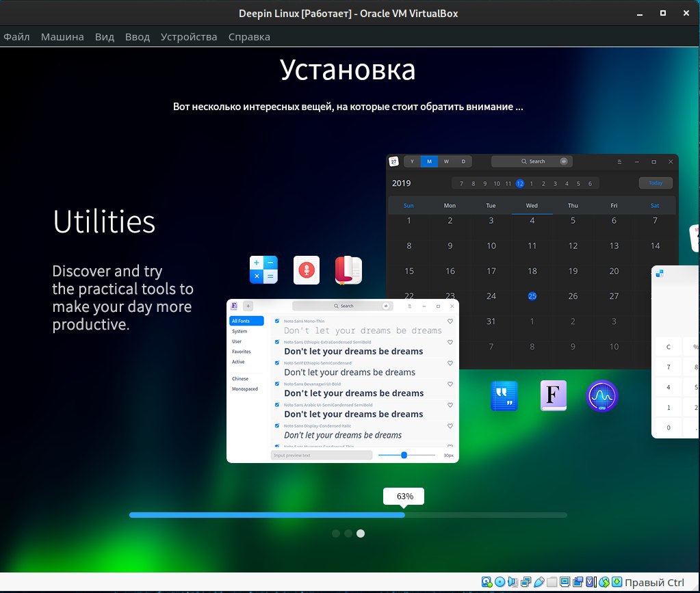Uncheck Noto Sans Display-Condensed Italic checkbox
Viewport: 700px width, 593px height.
coord(277,426)
